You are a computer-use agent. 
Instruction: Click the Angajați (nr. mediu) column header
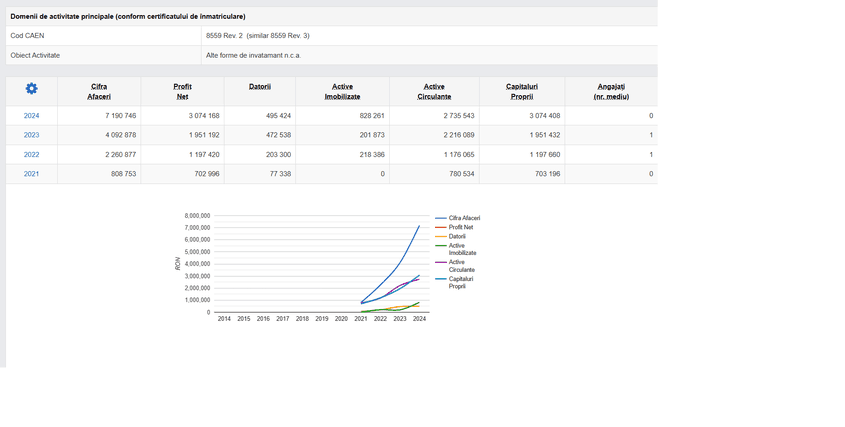[x=611, y=91]
